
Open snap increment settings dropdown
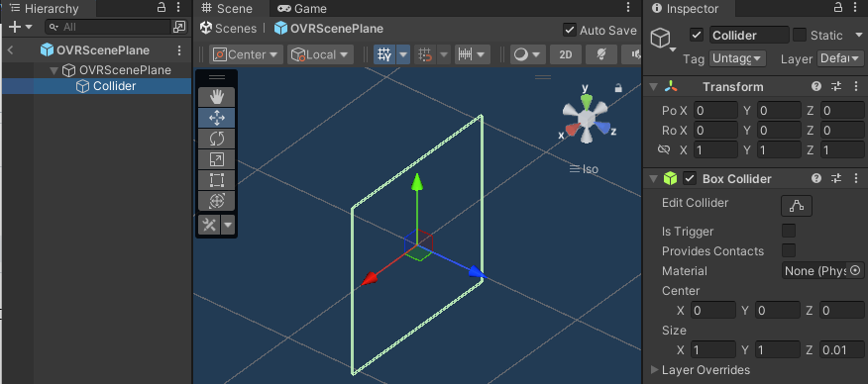[473, 54]
